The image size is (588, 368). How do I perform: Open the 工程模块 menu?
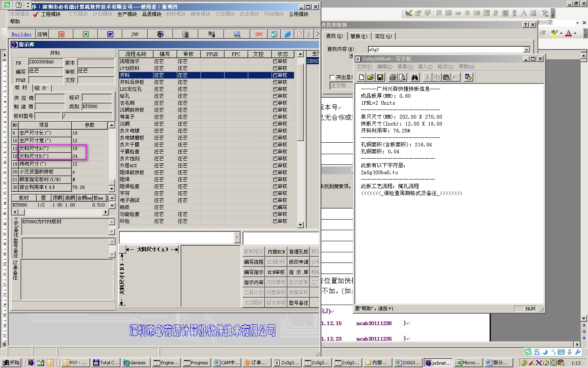(51, 14)
